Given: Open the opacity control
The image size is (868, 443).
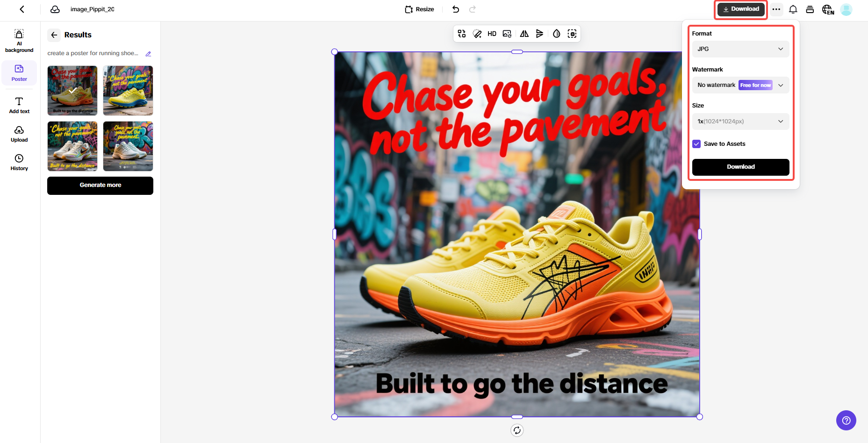Looking at the screenshot, I should tap(556, 34).
